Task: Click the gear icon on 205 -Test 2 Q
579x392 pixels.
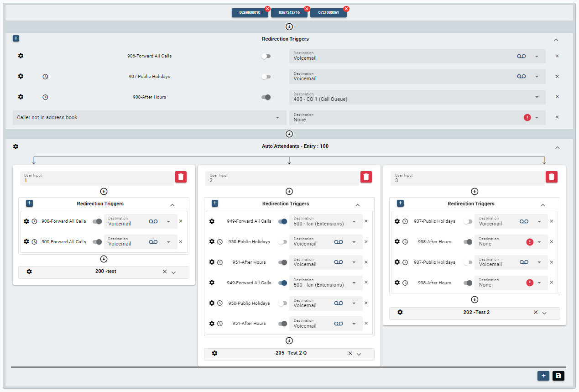Action: [x=215, y=353]
